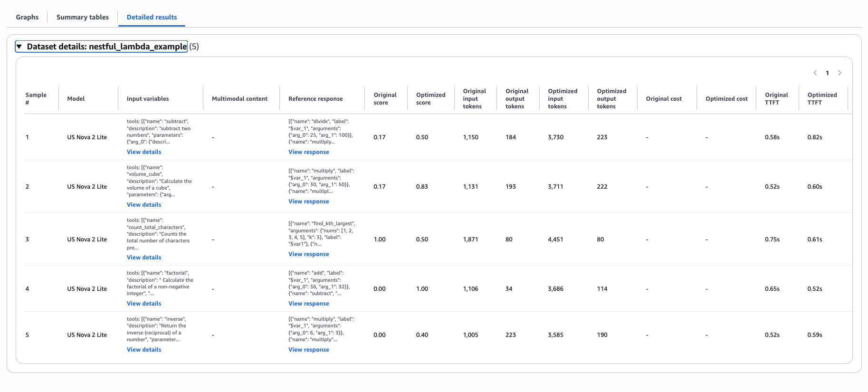Switch to the Graphs tab
Screen dimensions: 868x392
(x=27, y=17)
